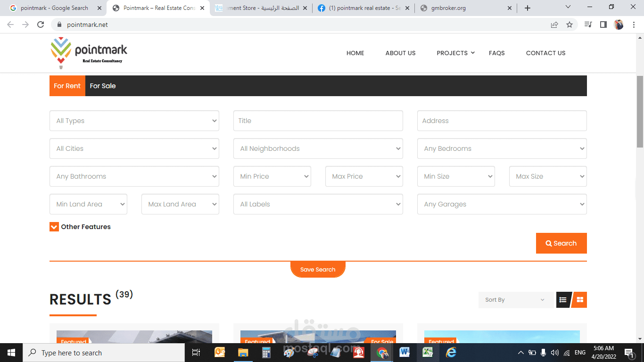
Task: Open the Sort By dropdown
Action: pyautogui.click(x=516, y=300)
